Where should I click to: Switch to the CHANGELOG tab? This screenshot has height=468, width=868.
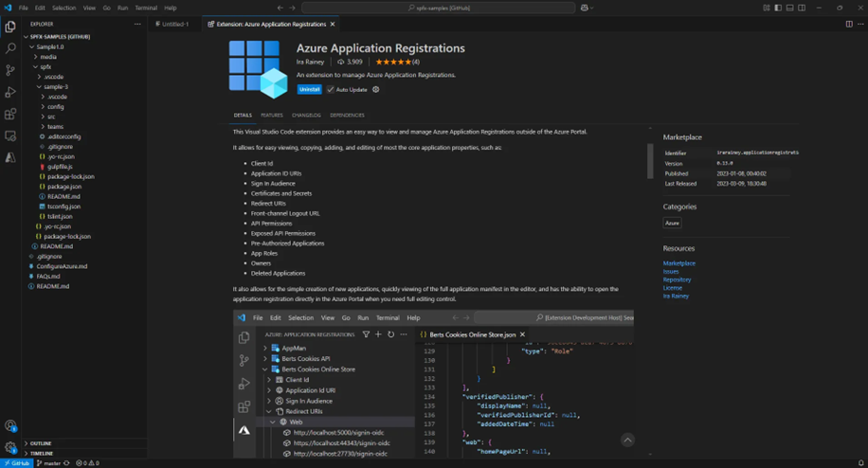[306, 115]
